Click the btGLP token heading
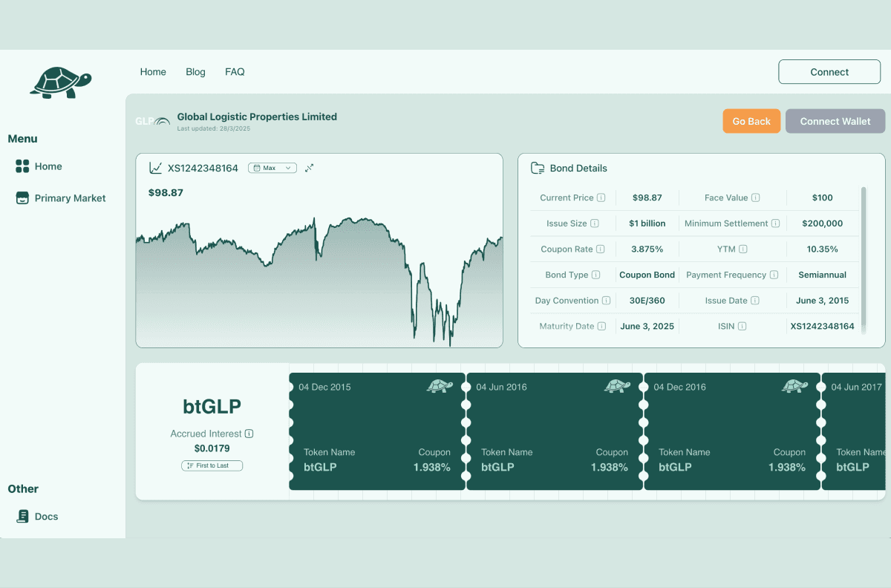 [x=212, y=406]
